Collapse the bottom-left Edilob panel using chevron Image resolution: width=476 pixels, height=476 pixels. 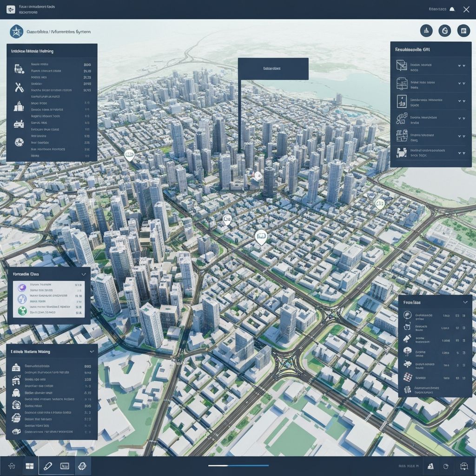(x=91, y=352)
